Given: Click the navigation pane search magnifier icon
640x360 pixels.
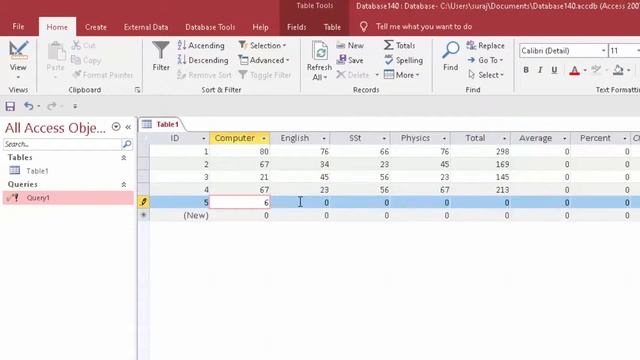Looking at the screenshot, I should click(127, 144).
